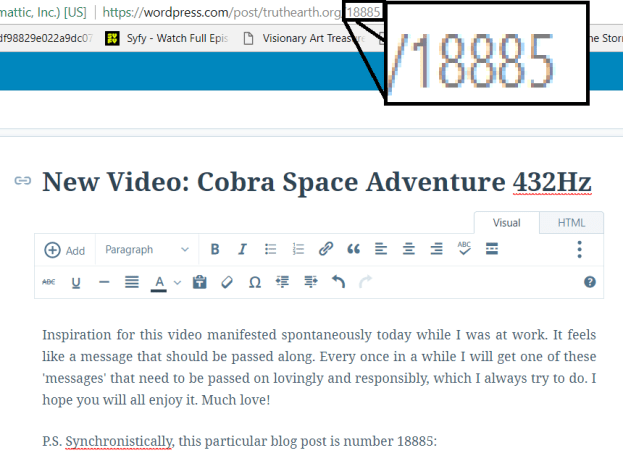This screenshot has height=453, width=623.
Task: Align text right
Action: tap(436, 250)
